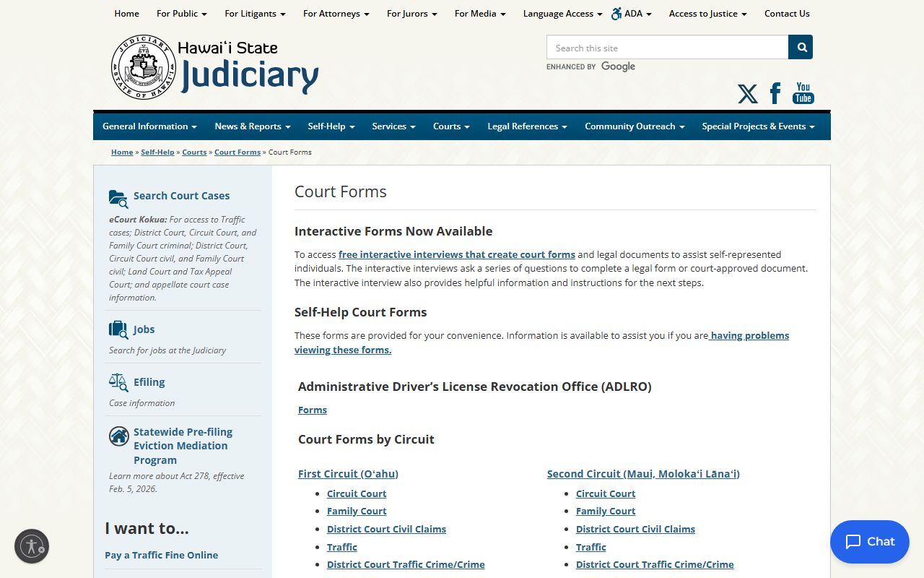Viewport: 924px width, 578px height.
Task: Click the Home breadcrumb link
Action: pyautogui.click(x=122, y=152)
